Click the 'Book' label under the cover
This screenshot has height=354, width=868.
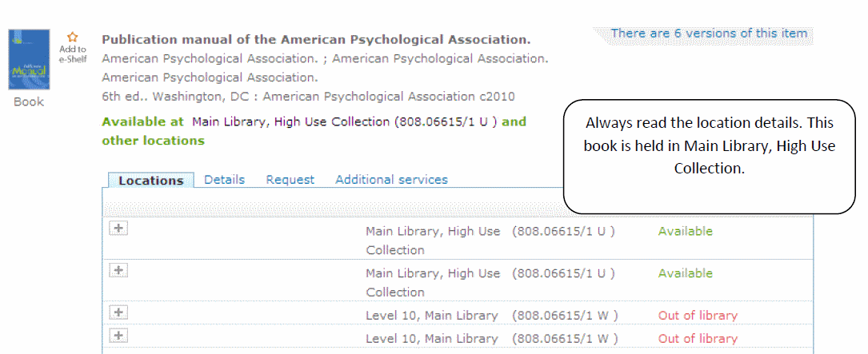click(x=29, y=101)
